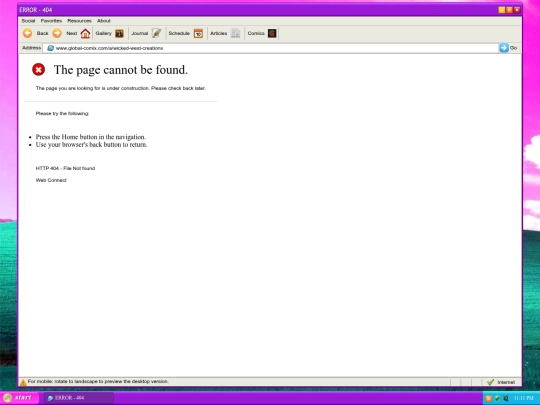Click the "under construction" message line
The image size is (540, 405).
point(121,88)
